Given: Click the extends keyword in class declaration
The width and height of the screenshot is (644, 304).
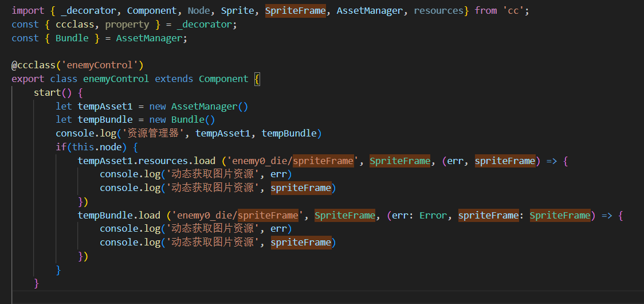Looking at the screenshot, I should point(174,79).
